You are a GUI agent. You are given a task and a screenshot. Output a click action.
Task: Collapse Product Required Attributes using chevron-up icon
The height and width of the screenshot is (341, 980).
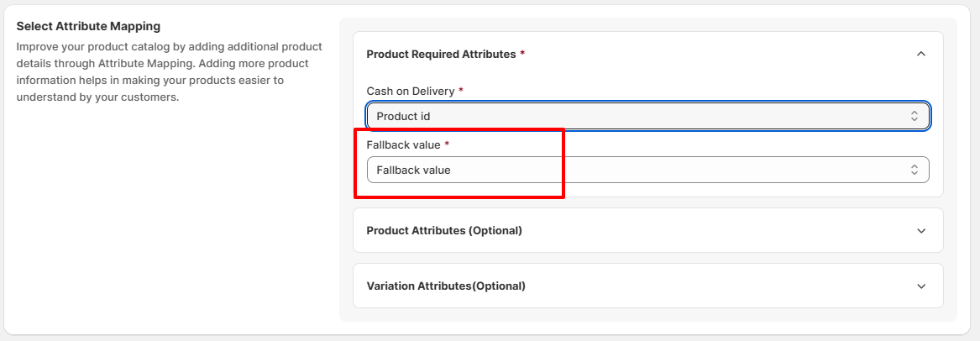(921, 54)
